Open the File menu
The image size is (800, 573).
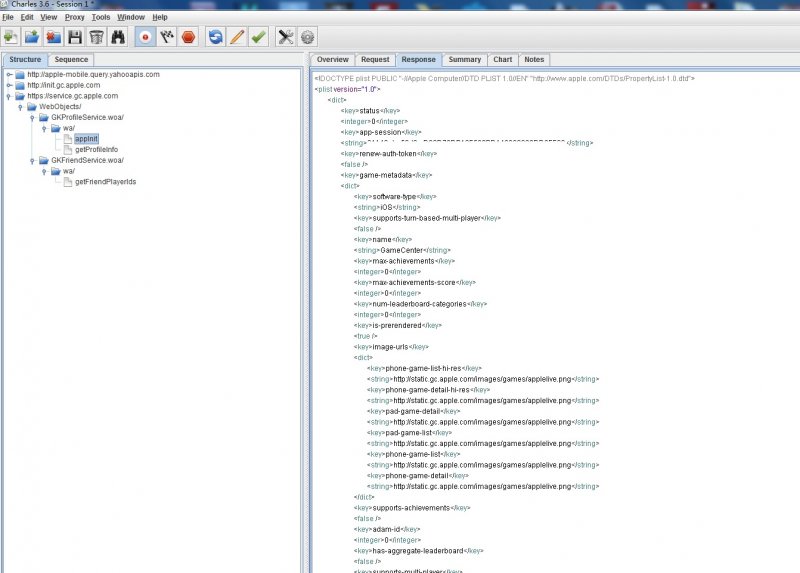click(8, 17)
